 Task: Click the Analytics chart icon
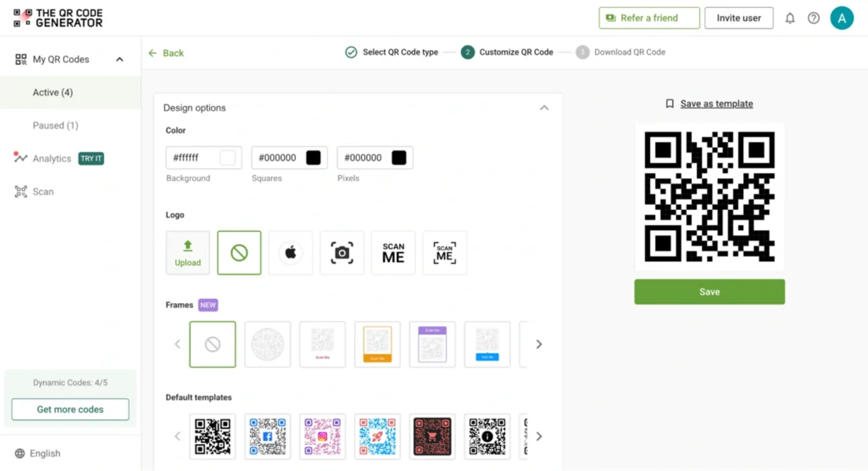pyautogui.click(x=20, y=157)
